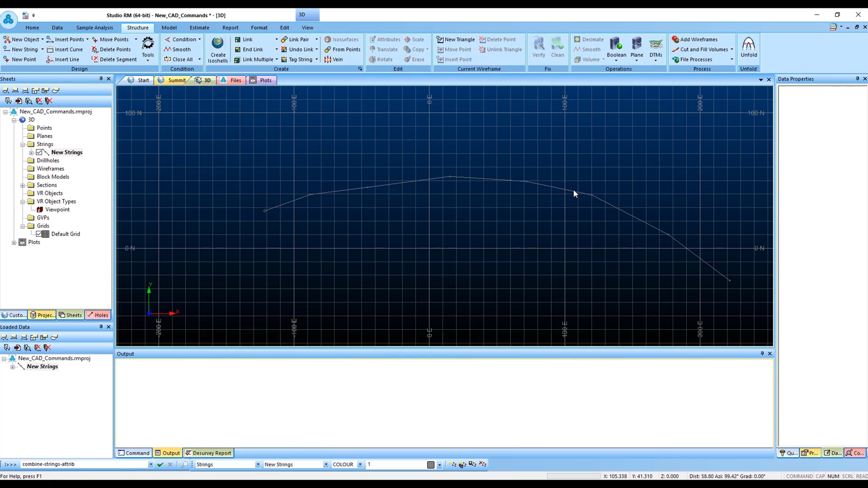
Task: Toggle the Default Grid checkbox
Action: click(x=39, y=234)
